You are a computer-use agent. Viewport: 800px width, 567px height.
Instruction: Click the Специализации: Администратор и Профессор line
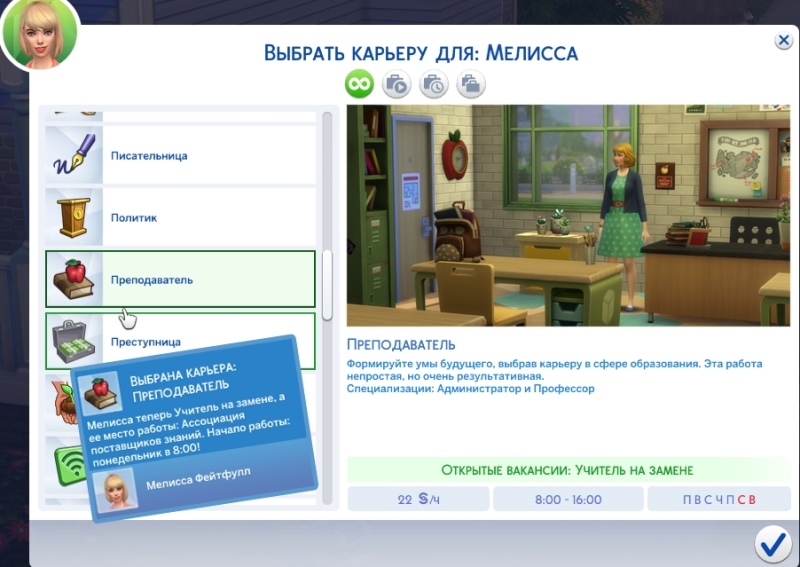(x=470, y=389)
